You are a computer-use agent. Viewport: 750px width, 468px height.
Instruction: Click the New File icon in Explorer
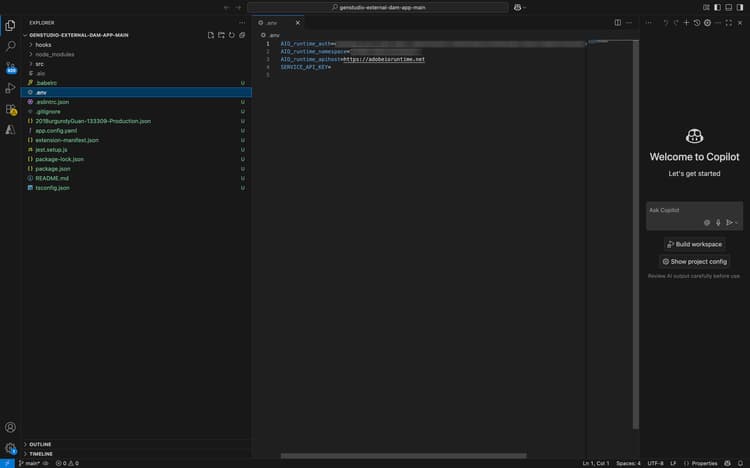[x=210, y=35]
